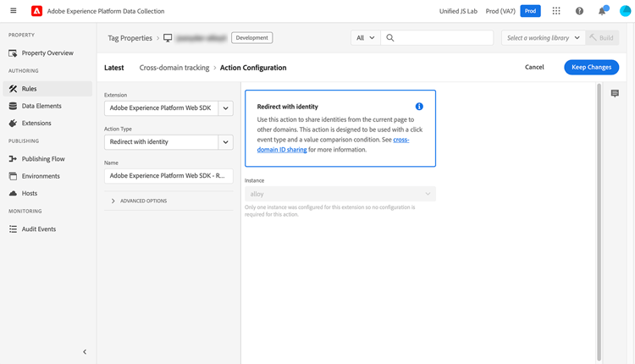This screenshot has width=635, height=364.
Task: Open the user profile avatar
Action: tap(626, 11)
